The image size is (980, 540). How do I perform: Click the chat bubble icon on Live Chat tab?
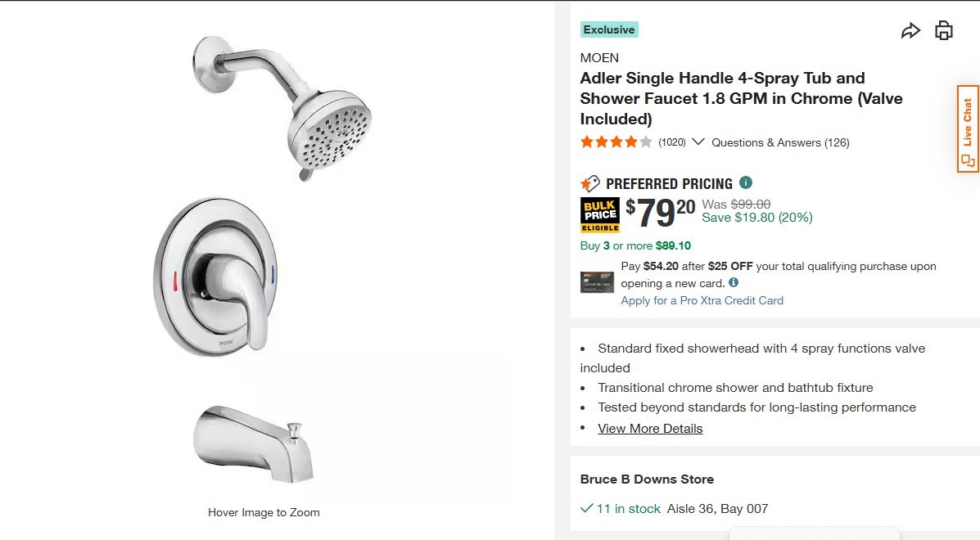[x=968, y=160]
